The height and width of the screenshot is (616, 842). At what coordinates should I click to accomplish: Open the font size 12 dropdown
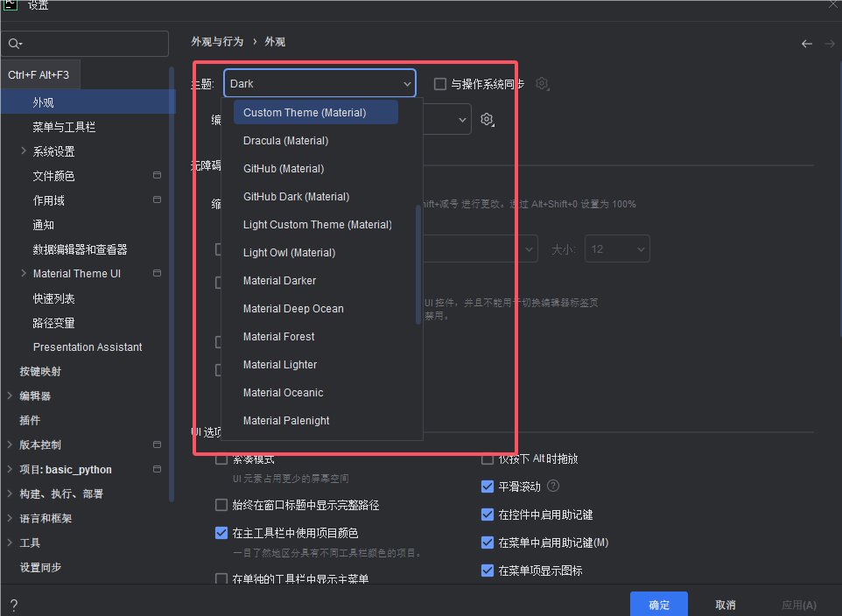pyautogui.click(x=617, y=249)
